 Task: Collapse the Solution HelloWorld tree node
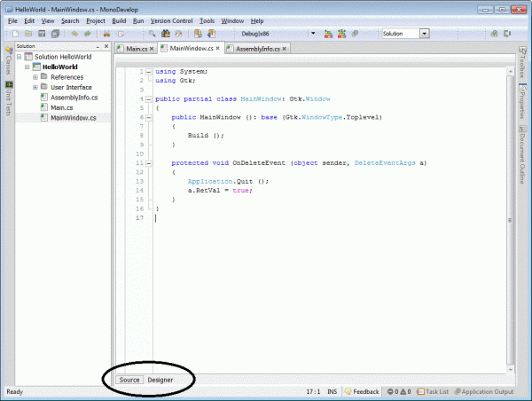[x=20, y=57]
